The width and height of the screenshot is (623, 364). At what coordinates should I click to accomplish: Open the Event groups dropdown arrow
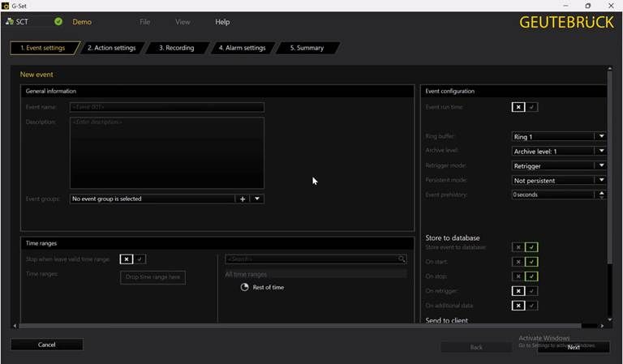tap(257, 199)
